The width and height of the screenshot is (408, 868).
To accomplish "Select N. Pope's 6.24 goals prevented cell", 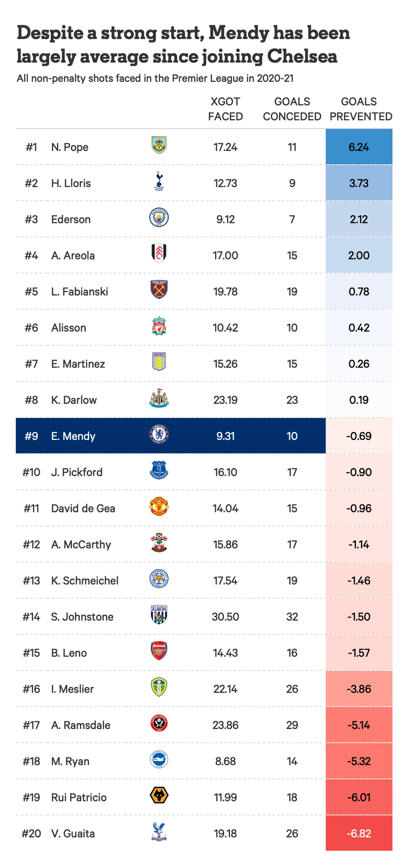I will pyautogui.click(x=359, y=147).
